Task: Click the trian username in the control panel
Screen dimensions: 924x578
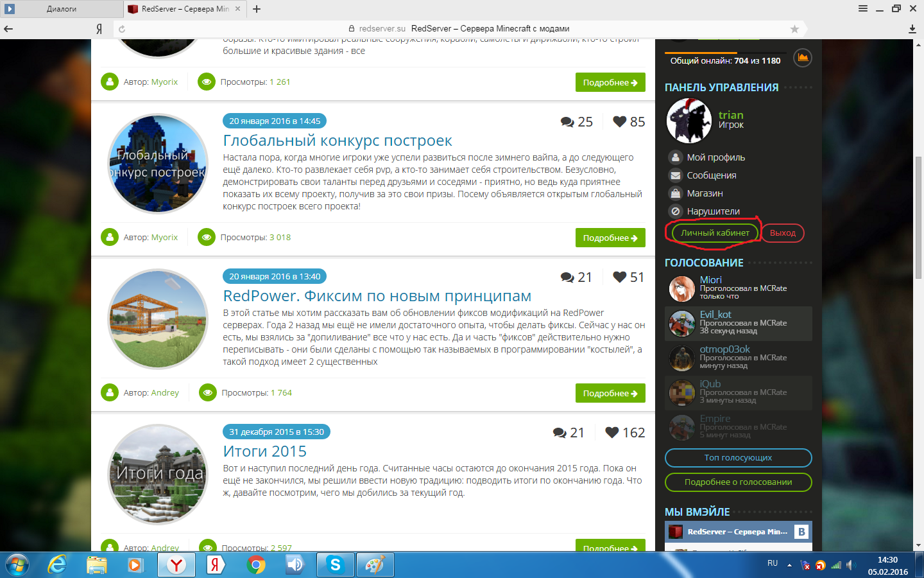Action: pyautogui.click(x=731, y=115)
